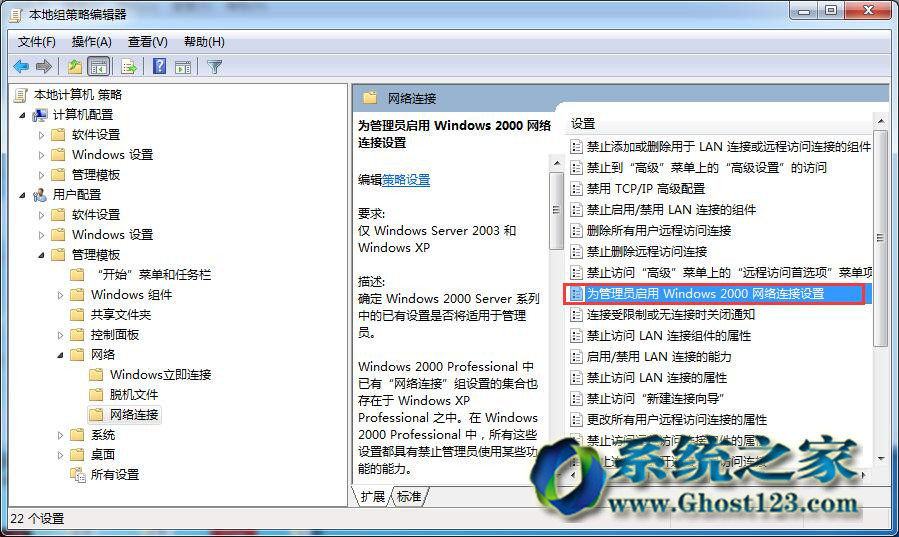Collapse the 计算机配置 node
899x537 pixels.
point(22,115)
